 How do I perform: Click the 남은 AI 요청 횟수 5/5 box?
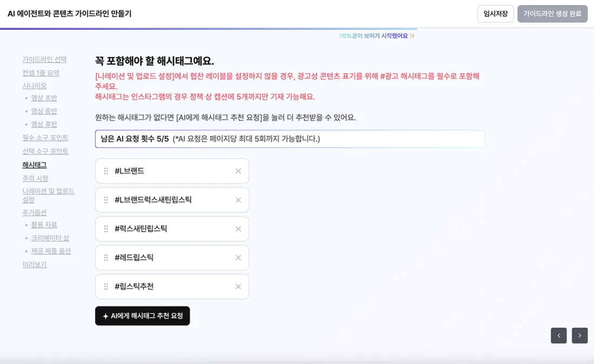290,139
